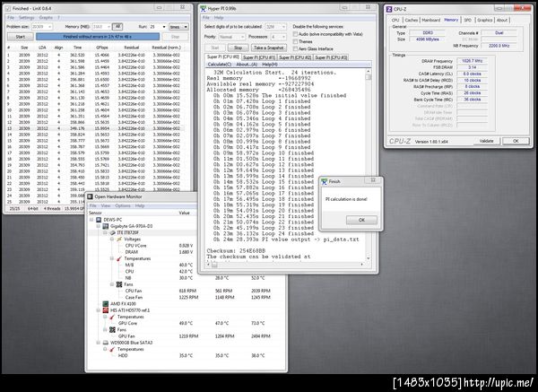Viewport: 538px width, 392px height.
Task: Click the AMD FX 4100 processor icon
Action: coord(105,304)
